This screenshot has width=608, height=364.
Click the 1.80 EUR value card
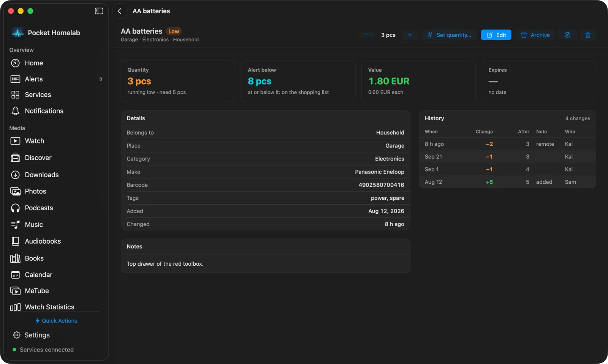point(418,81)
